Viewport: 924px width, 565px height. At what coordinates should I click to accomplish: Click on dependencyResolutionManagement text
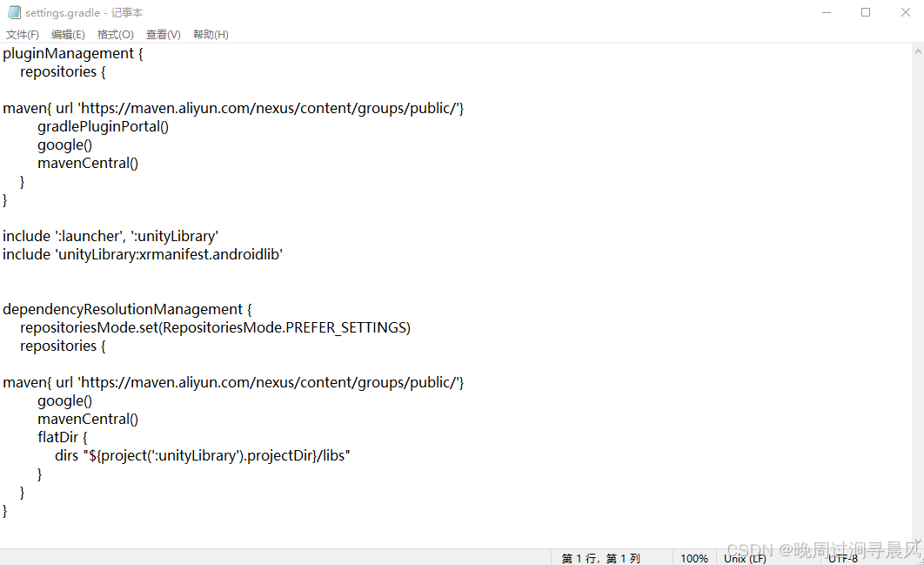coord(122,309)
